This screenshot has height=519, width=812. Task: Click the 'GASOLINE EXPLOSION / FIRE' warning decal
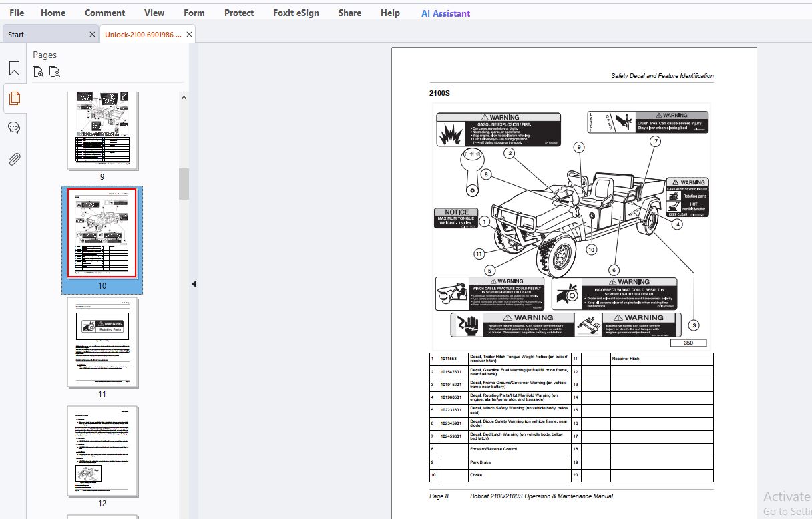click(499, 129)
